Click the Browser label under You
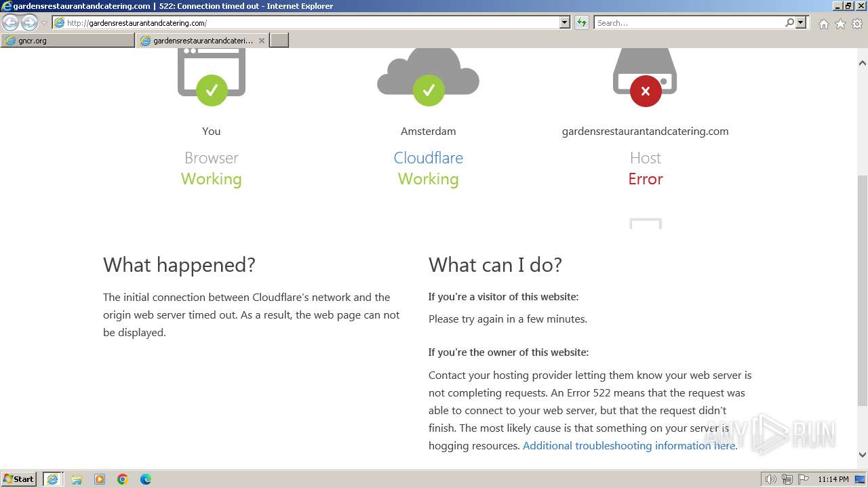This screenshot has width=868, height=488. click(212, 158)
